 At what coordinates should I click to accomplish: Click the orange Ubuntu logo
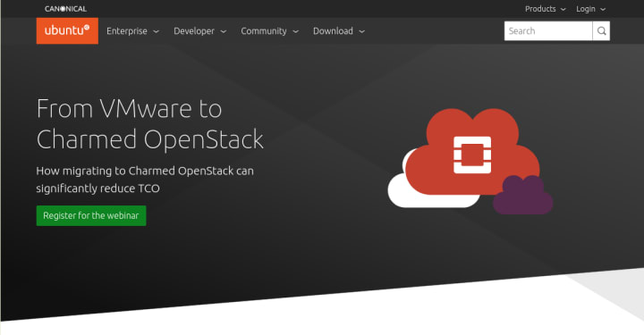click(x=67, y=30)
